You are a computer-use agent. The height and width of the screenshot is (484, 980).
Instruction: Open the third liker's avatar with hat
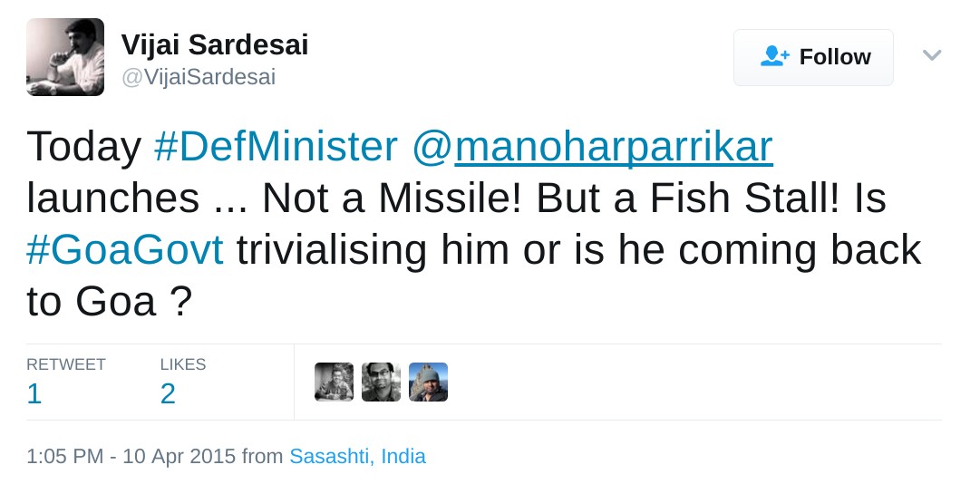[428, 382]
